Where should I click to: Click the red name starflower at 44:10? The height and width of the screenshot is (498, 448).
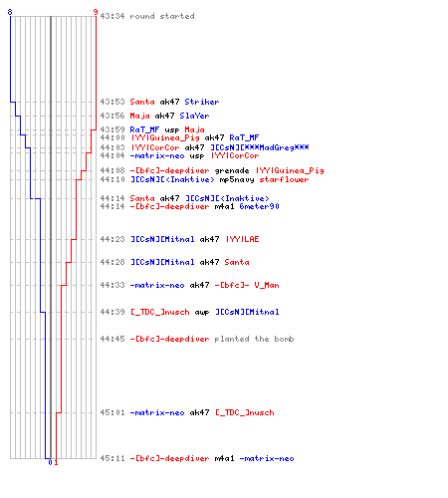click(x=284, y=179)
